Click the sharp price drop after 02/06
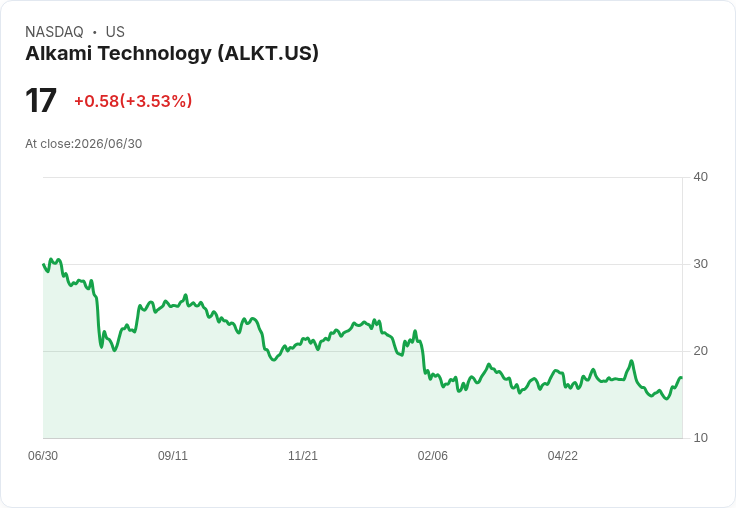736x508 pixels. (423, 357)
